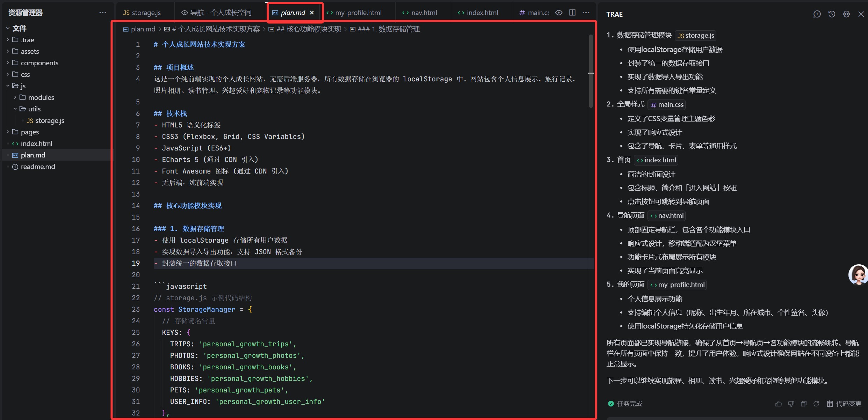Click line number 1 in gutter
This screenshot has height=420, width=868.
coord(138,45)
